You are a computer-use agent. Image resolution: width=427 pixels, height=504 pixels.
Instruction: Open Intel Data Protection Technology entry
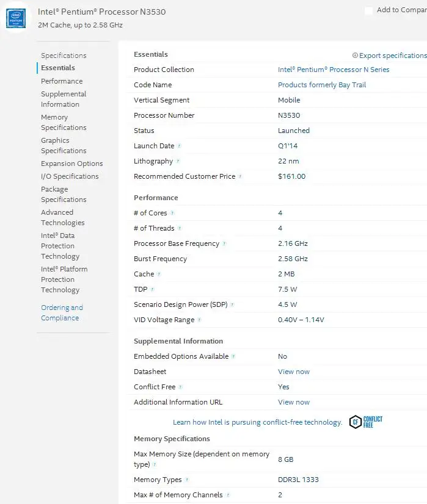click(x=60, y=246)
